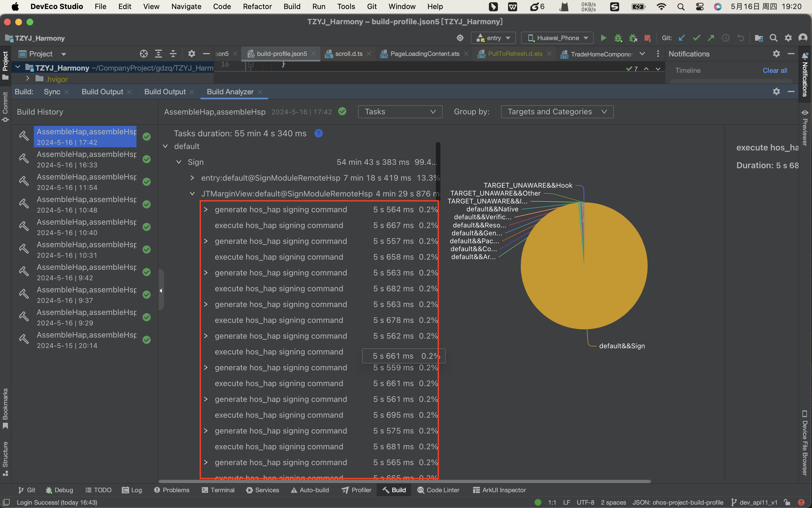Viewport: 812px width, 508px height.
Task: Open Build tool window settings gear
Action: point(776,91)
